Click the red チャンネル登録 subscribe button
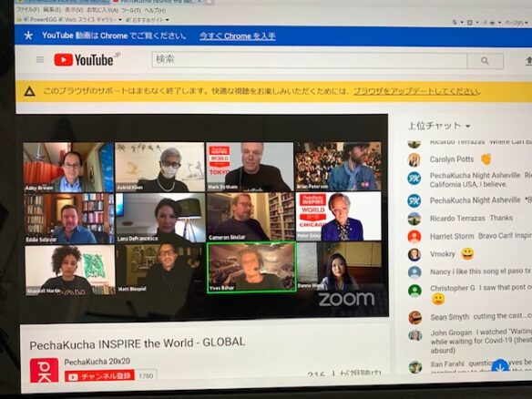This screenshot has width=532, height=399. [x=99, y=376]
